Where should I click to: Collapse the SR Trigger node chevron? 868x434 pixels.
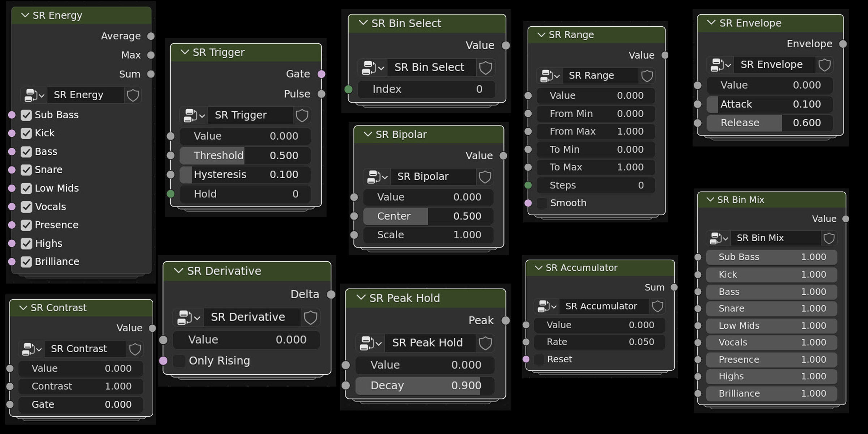click(x=185, y=52)
